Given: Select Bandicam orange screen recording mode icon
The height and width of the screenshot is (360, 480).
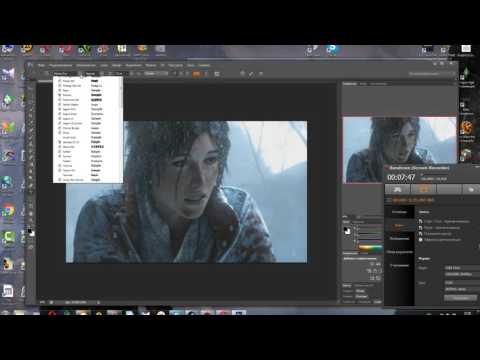Looking at the screenshot, I should (423, 189).
